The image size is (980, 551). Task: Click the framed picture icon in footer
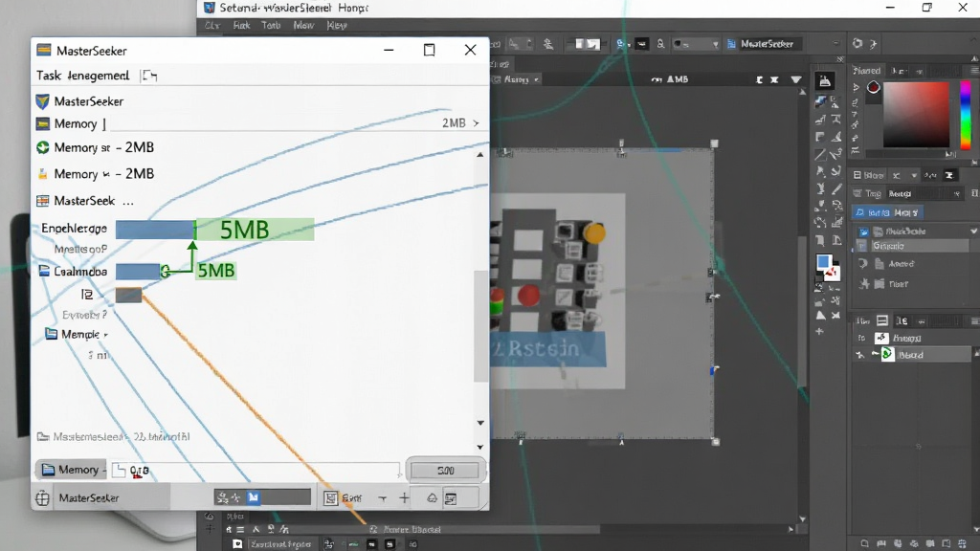[330, 497]
